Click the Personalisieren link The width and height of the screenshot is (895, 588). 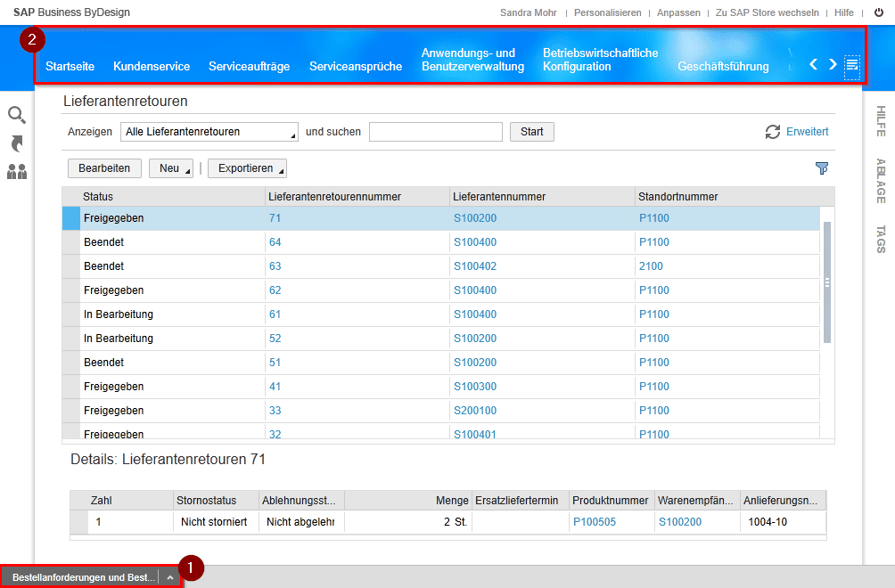[607, 12]
